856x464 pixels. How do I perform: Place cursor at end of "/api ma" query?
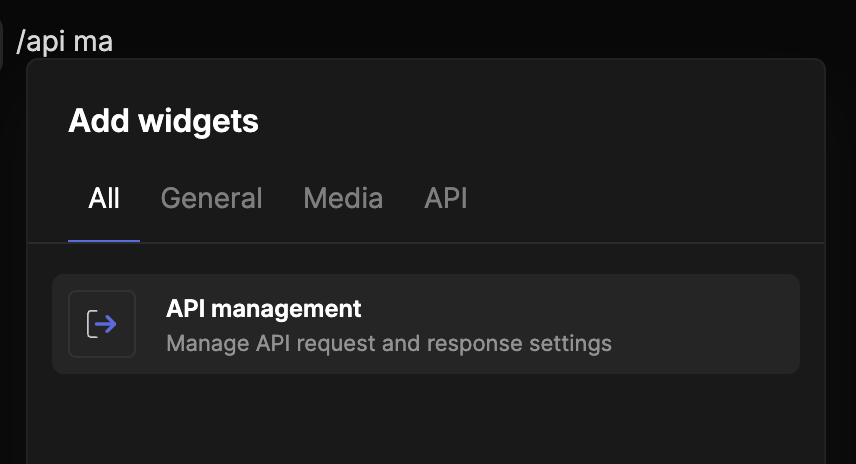(114, 43)
